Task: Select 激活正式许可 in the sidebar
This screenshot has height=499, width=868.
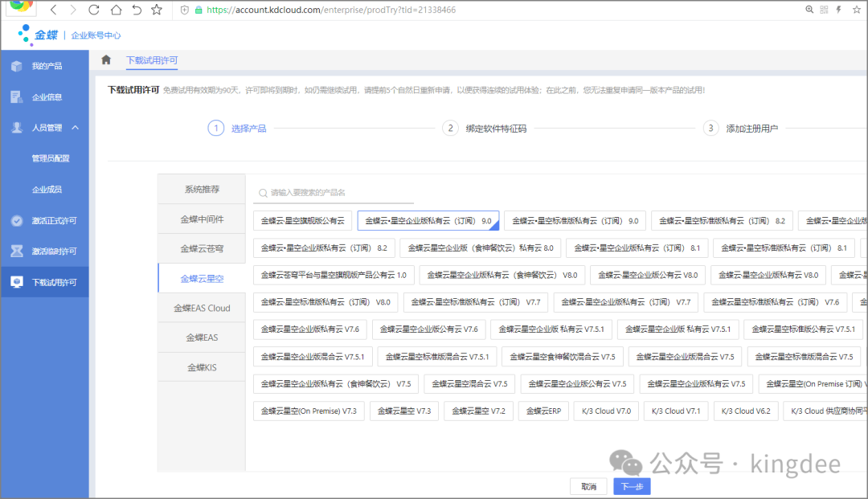Action: 54,220
